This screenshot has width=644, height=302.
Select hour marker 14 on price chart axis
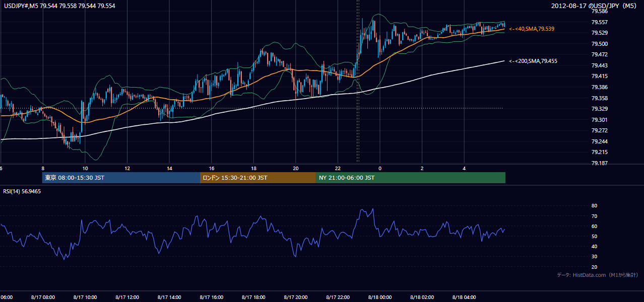[169, 169]
